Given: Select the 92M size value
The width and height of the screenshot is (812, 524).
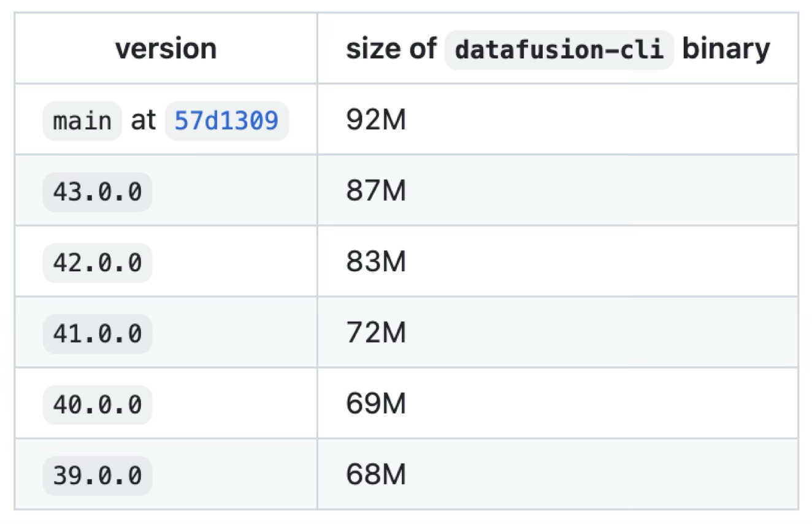Looking at the screenshot, I should point(375,120).
